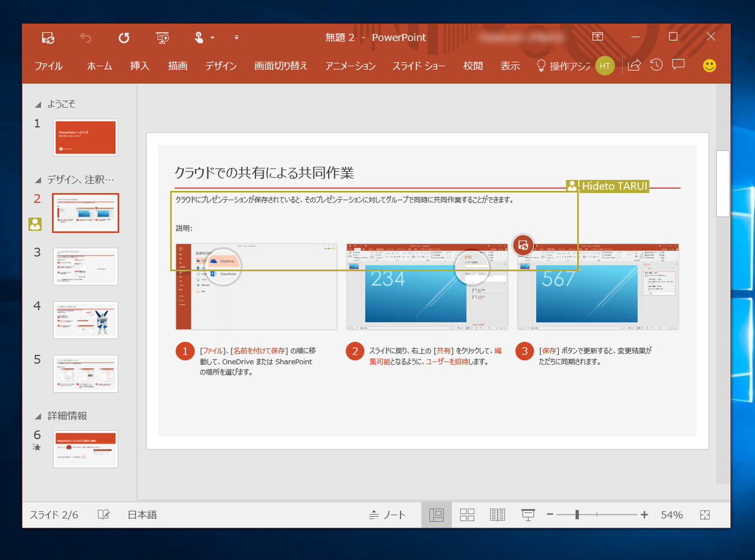Open the ribbon display options toggle
755x560 pixels.
(x=597, y=37)
